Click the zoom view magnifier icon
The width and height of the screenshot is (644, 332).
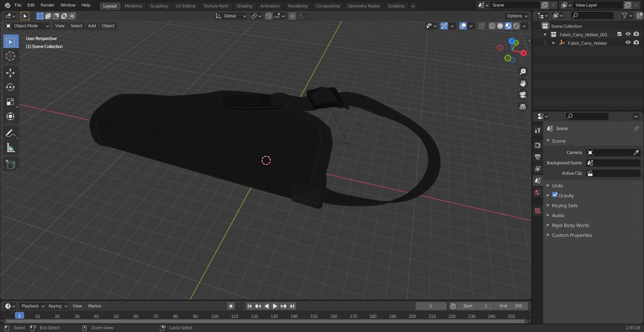click(x=523, y=72)
